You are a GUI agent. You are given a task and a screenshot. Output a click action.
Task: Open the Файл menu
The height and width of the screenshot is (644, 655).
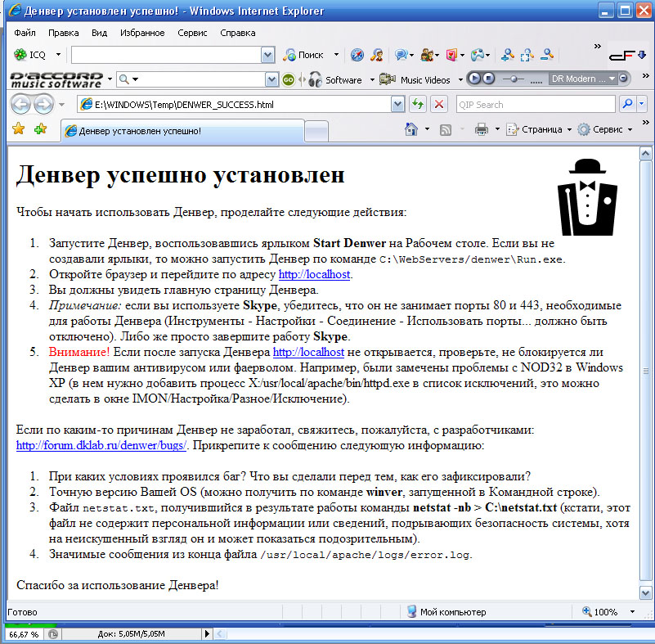click(25, 33)
